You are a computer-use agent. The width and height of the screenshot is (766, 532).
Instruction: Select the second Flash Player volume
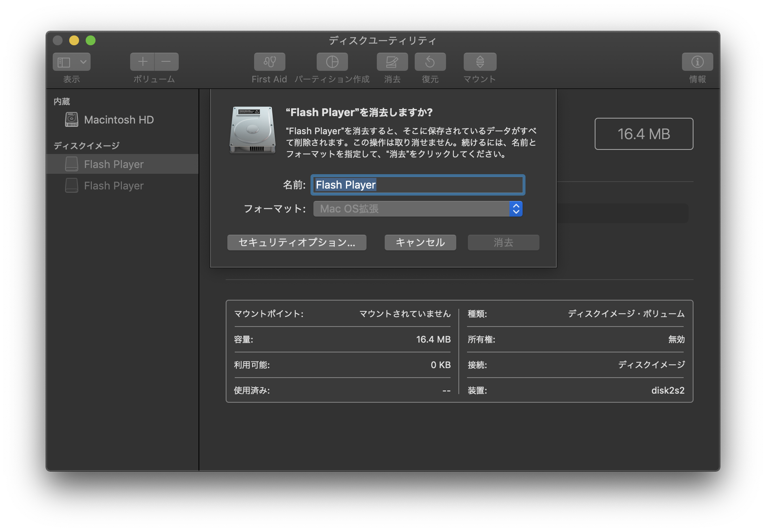click(x=114, y=186)
